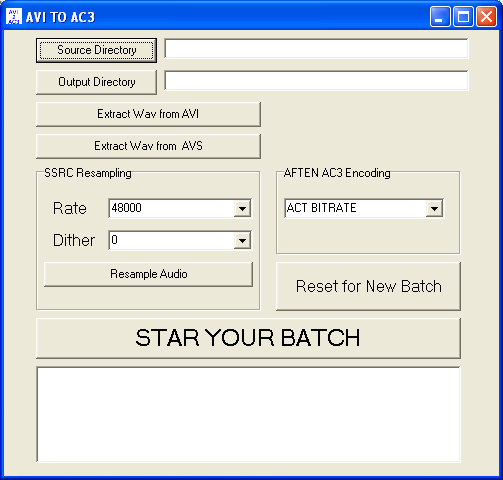The image size is (503, 480).
Task: Open the Dither dropdown arrow
Action: (x=242, y=240)
